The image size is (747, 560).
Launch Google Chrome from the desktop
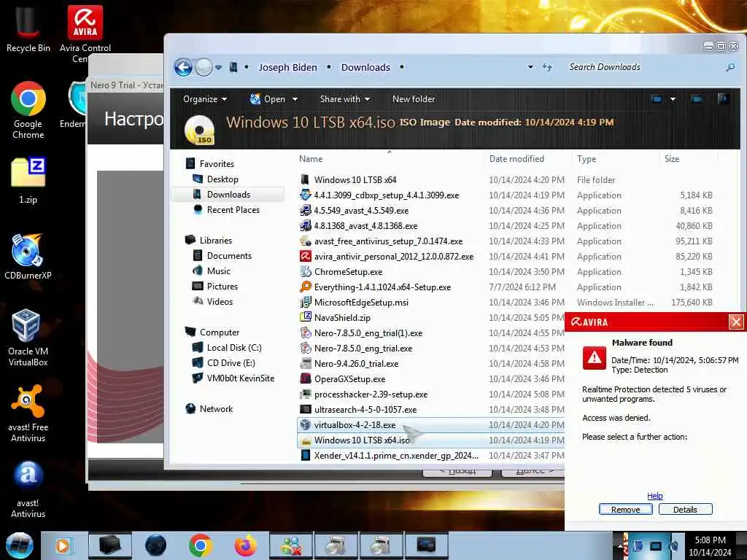(x=28, y=111)
